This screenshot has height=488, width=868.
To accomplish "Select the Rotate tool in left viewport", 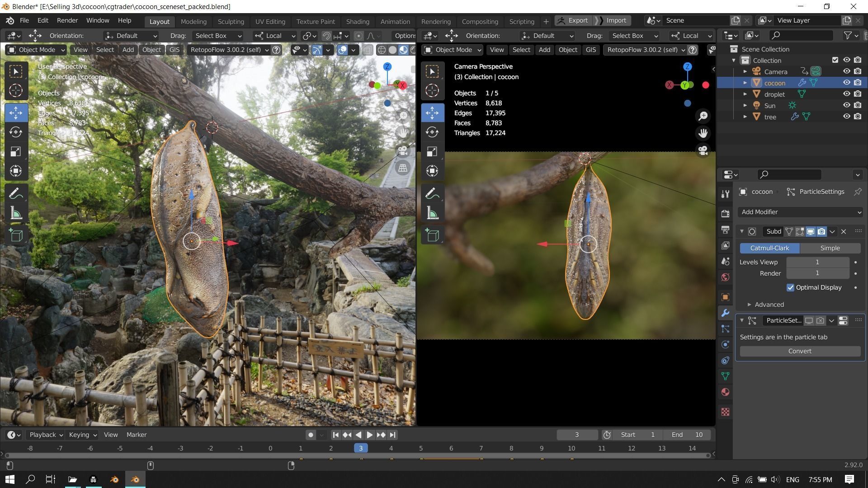I will point(16,132).
